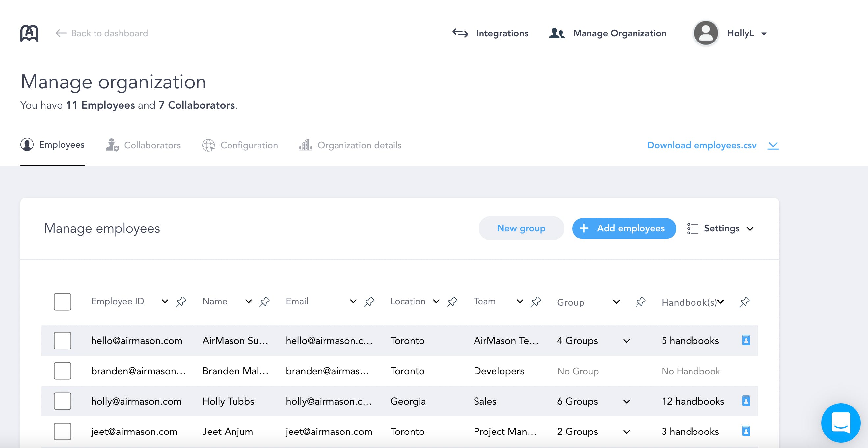Image resolution: width=868 pixels, height=448 pixels.
Task: Click the Branden Mal... name cell
Action: (x=235, y=371)
